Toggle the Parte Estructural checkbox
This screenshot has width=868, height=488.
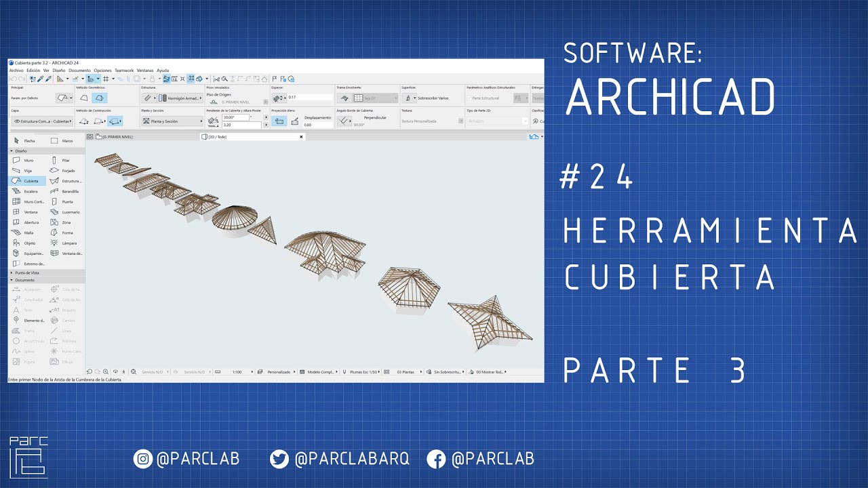coord(469,98)
